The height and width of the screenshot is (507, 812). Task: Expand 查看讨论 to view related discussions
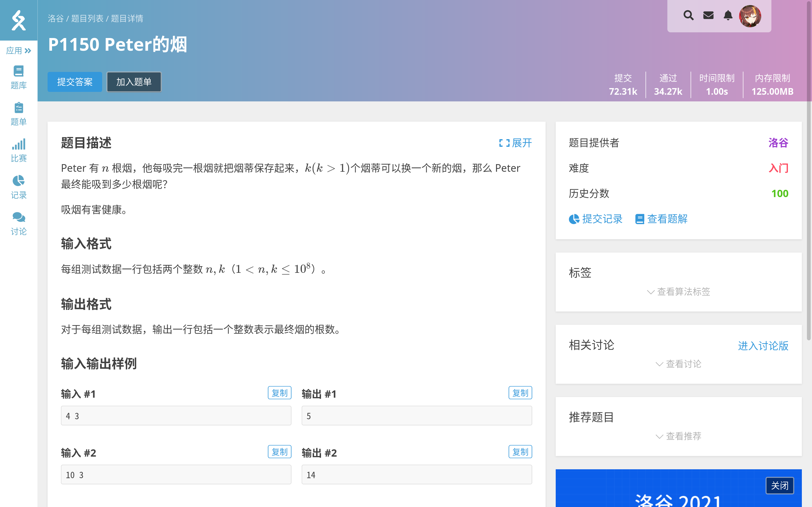click(x=678, y=364)
